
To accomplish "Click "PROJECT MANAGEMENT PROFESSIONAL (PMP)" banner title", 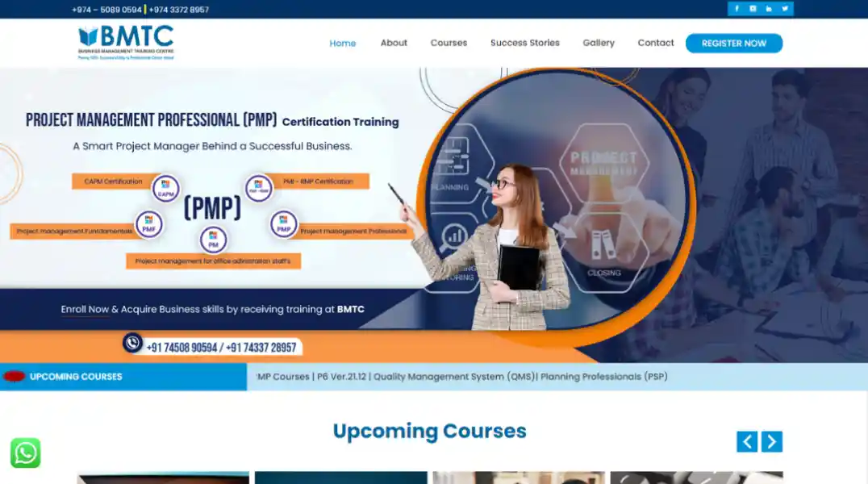I will [151, 120].
